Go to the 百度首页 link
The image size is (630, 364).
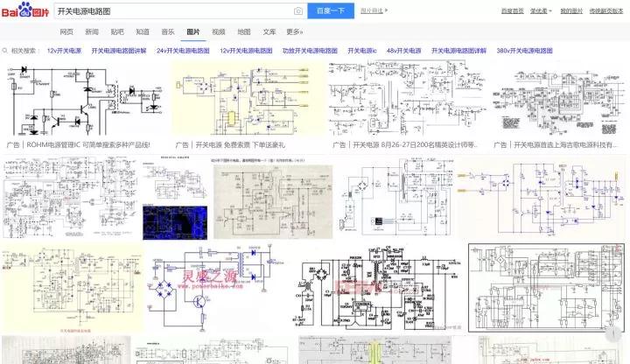[512, 11]
